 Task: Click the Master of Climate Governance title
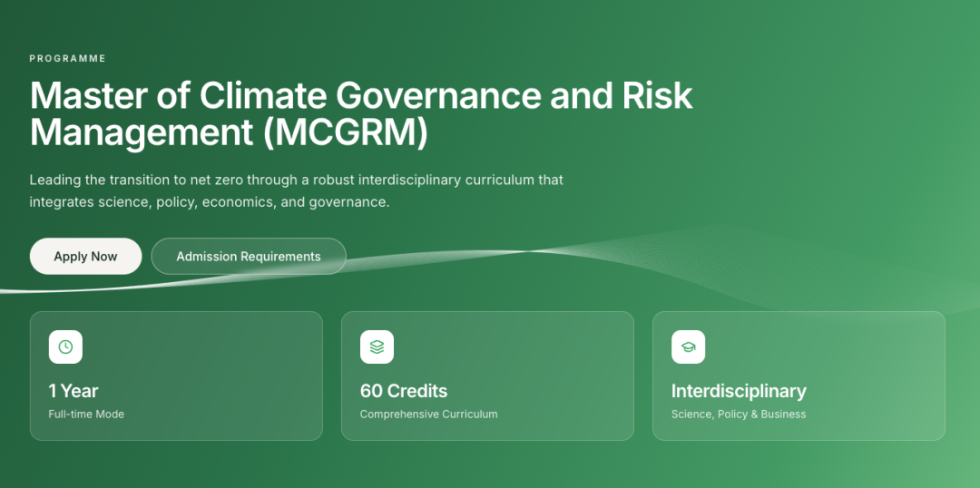361,114
